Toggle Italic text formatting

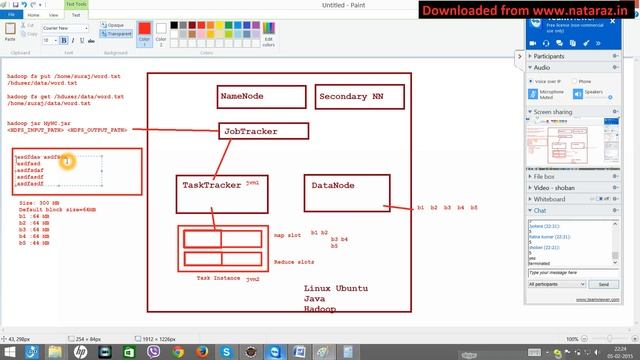coord(73,40)
